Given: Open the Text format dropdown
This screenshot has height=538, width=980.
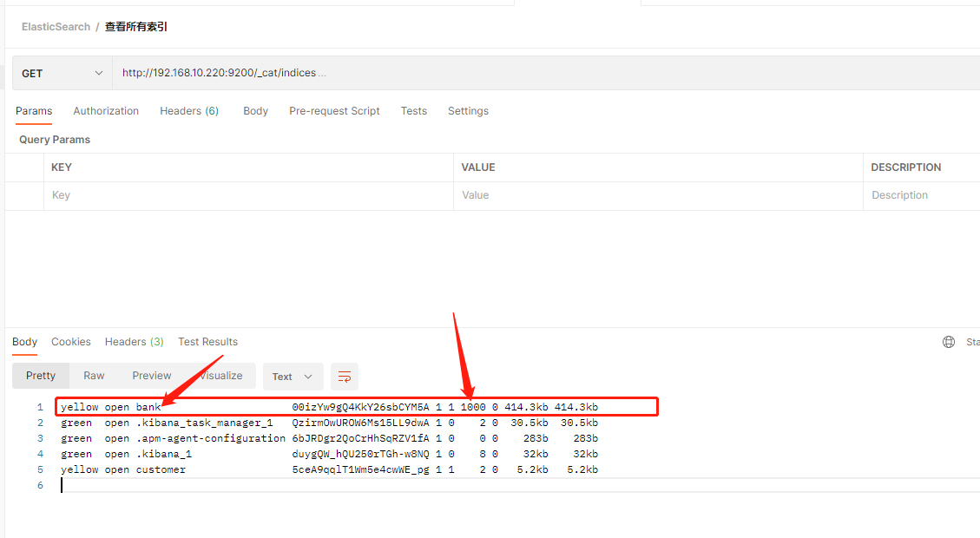Looking at the screenshot, I should 293,376.
